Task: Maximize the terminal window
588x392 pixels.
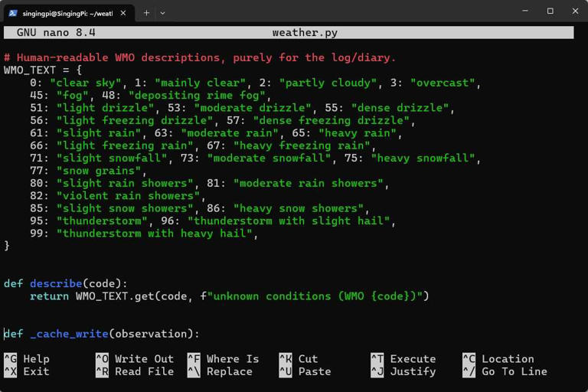Action: pos(550,11)
